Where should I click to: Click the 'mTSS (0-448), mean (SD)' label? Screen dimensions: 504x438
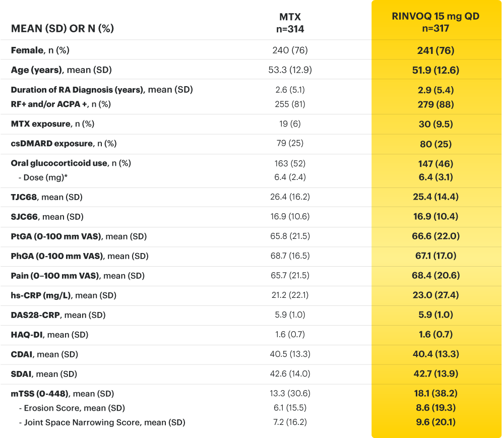(x=62, y=394)
